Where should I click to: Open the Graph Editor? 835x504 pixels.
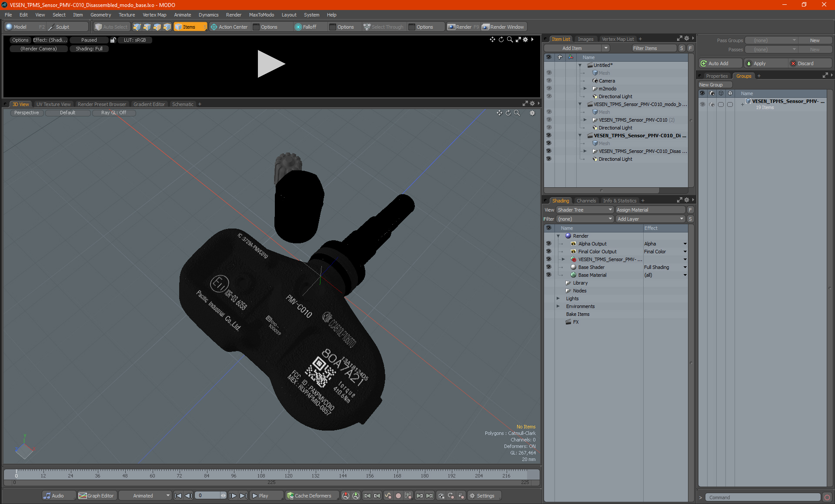[96, 496]
